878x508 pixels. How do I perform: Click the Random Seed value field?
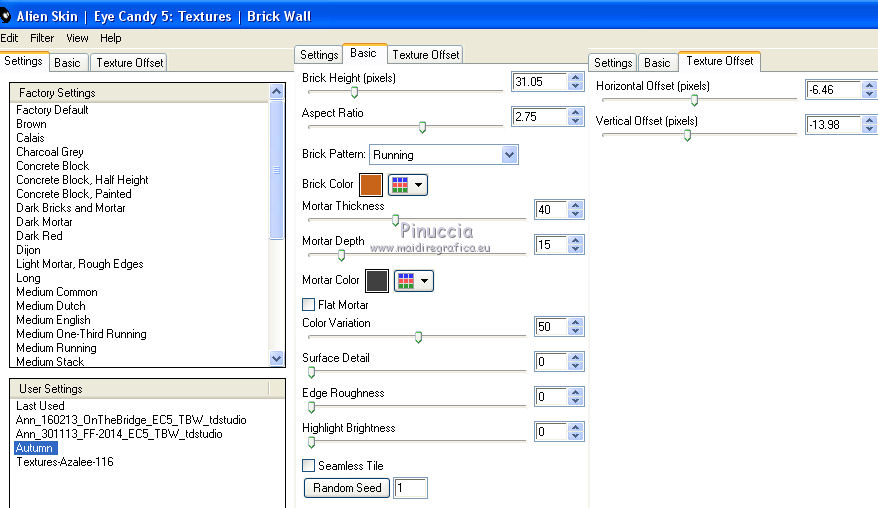(x=410, y=488)
